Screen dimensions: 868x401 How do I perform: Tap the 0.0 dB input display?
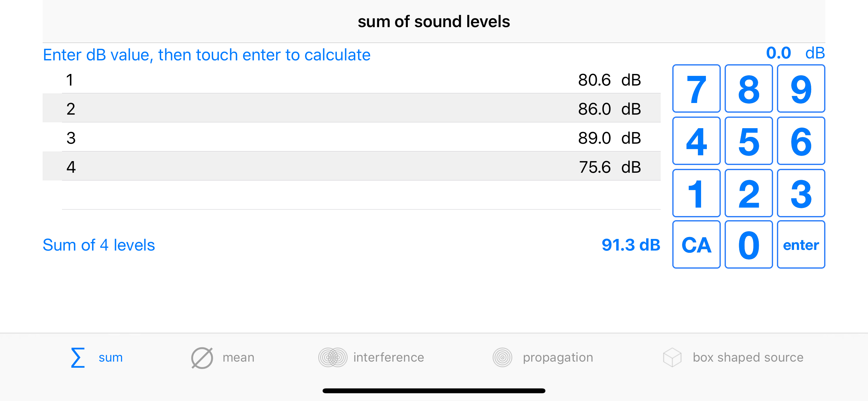(795, 53)
